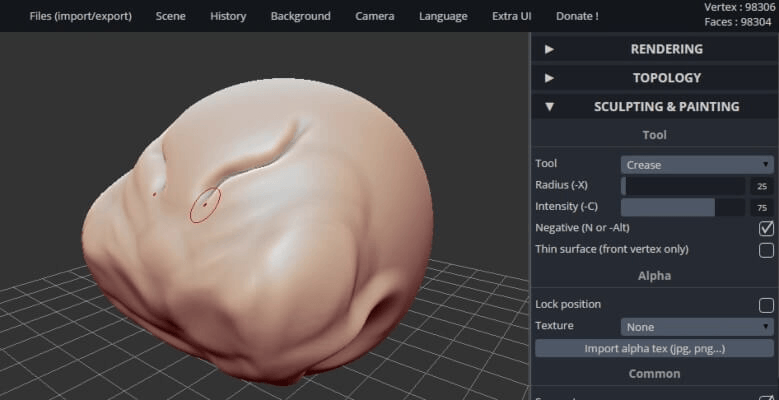Open the History menu

227,16
